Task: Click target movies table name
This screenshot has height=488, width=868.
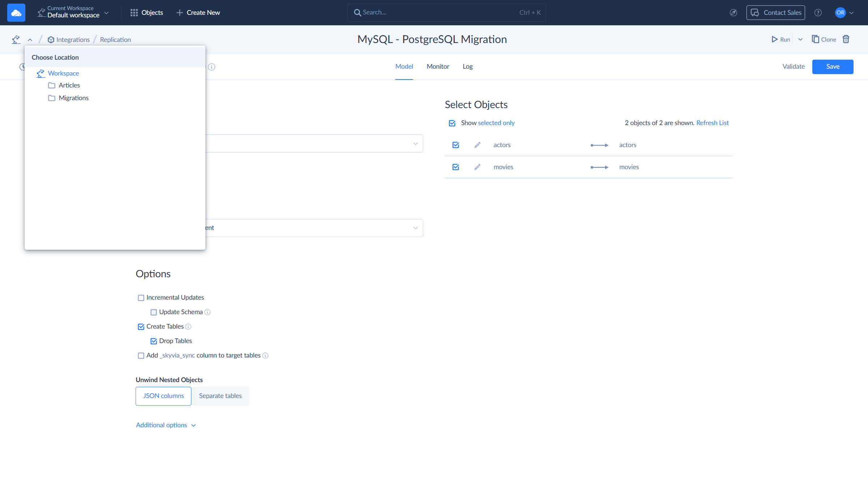Action: point(629,167)
